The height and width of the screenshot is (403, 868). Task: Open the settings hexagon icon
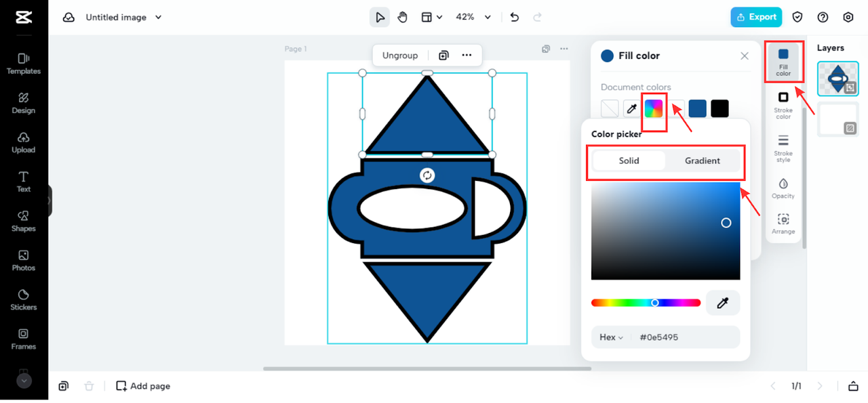click(x=848, y=17)
